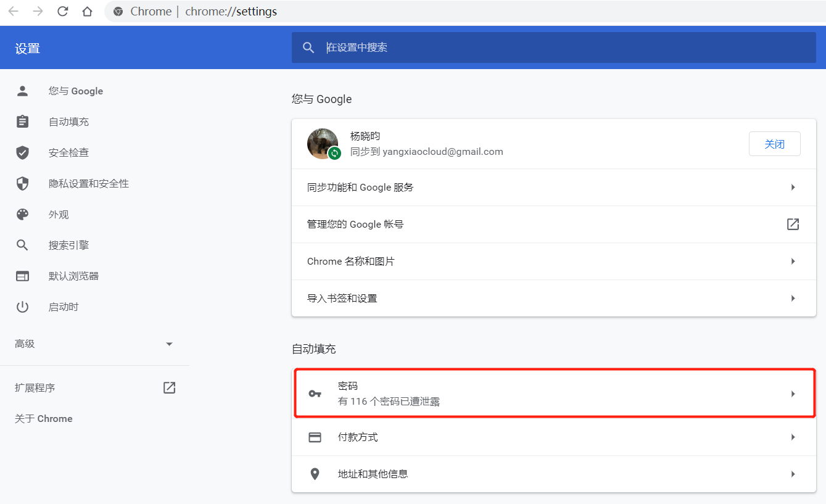Open 付款方式 row arrow
This screenshot has width=826, height=504.
pos(793,437)
